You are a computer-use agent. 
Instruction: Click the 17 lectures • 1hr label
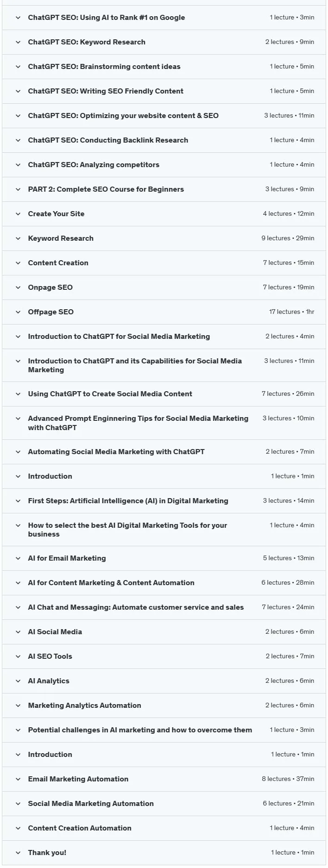[x=291, y=312]
